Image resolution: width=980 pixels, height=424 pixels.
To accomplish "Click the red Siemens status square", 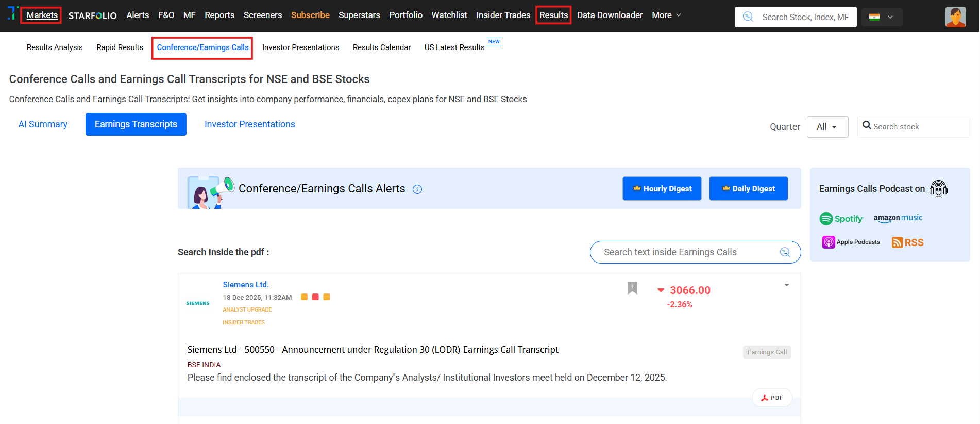I will pyautogui.click(x=315, y=297).
